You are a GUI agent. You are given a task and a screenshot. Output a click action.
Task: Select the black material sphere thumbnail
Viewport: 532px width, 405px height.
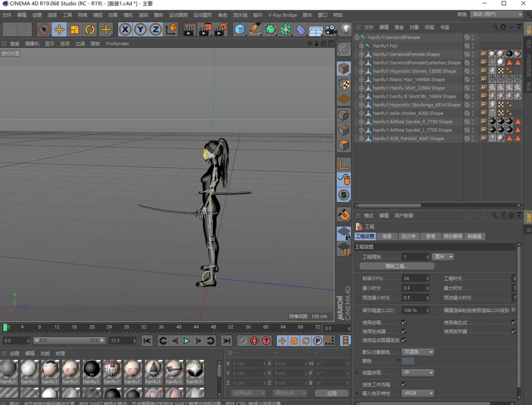point(91,369)
